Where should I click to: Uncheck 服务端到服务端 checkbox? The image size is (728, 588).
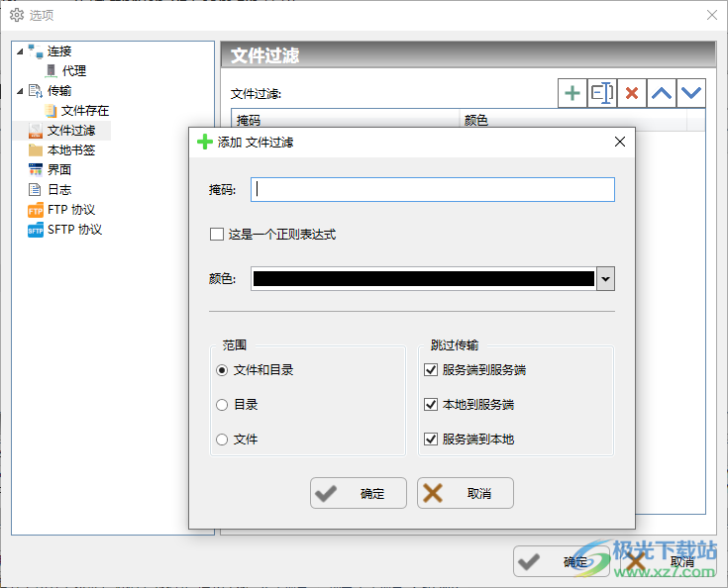pos(431,370)
